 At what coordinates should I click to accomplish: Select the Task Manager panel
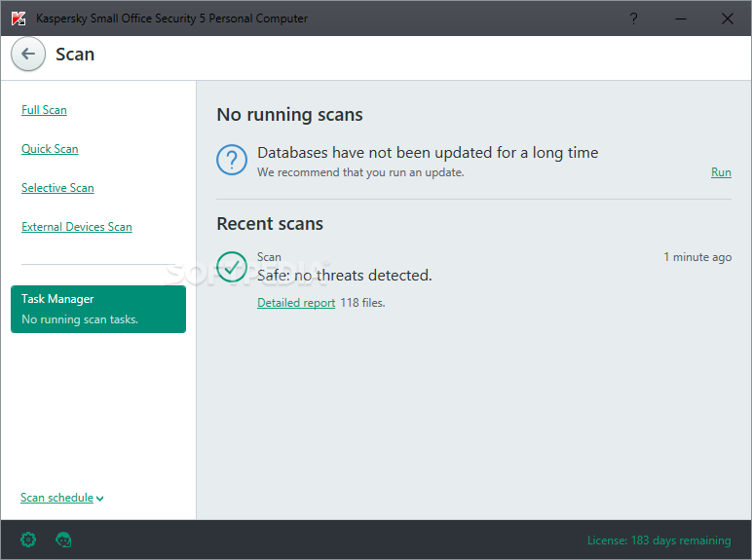[98, 310]
